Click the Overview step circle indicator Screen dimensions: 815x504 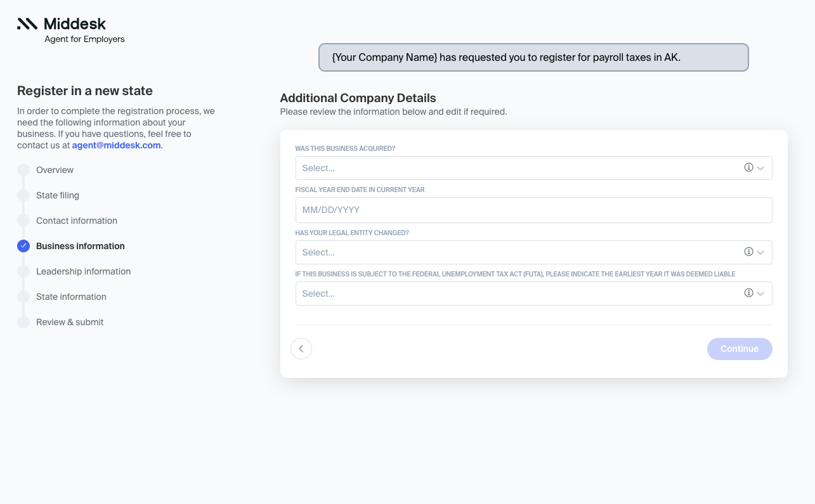23,170
